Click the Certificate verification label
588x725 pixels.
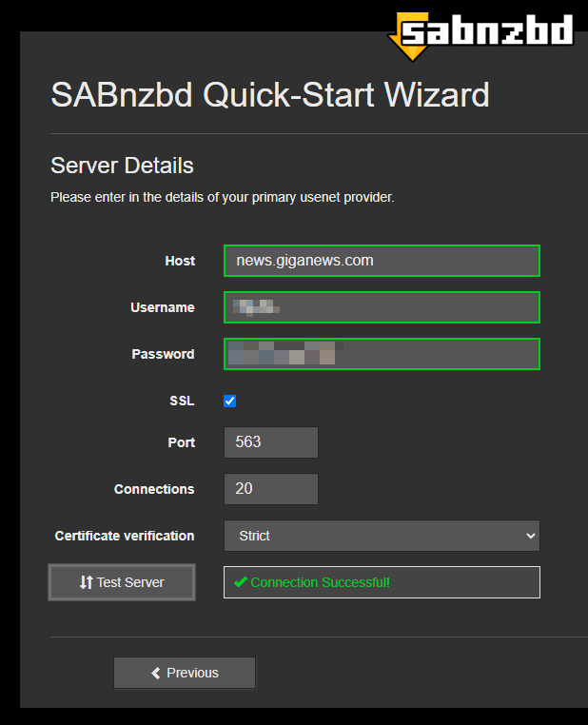click(x=125, y=536)
